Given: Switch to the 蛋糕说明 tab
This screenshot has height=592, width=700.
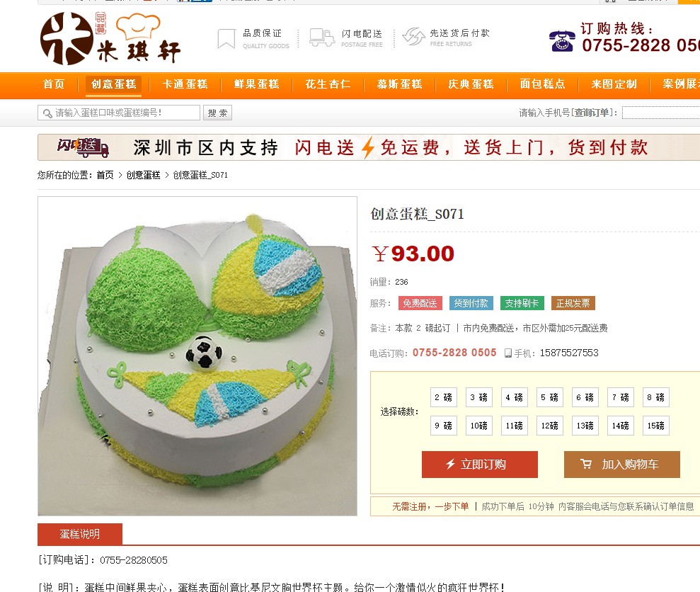Looking at the screenshot, I should tap(80, 534).
